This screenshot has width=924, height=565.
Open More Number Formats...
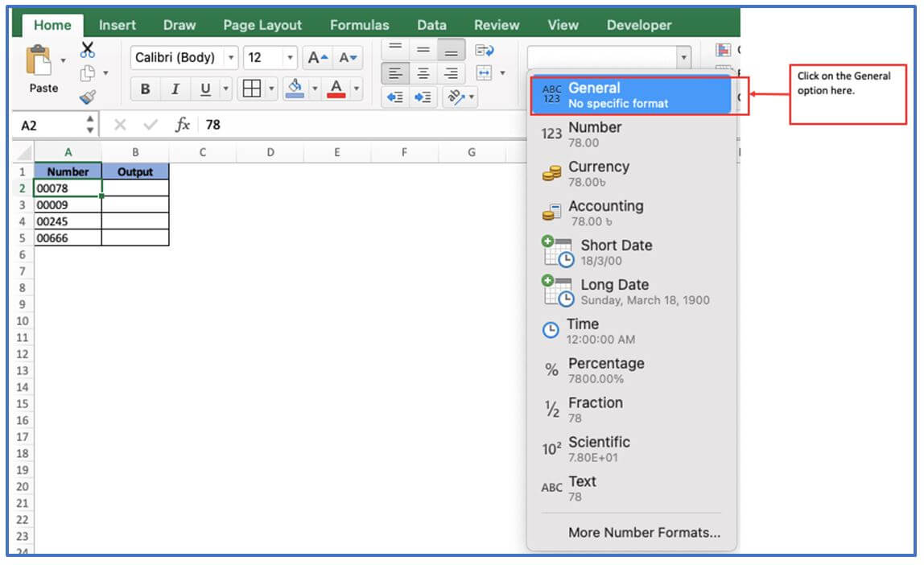[x=644, y=533]
